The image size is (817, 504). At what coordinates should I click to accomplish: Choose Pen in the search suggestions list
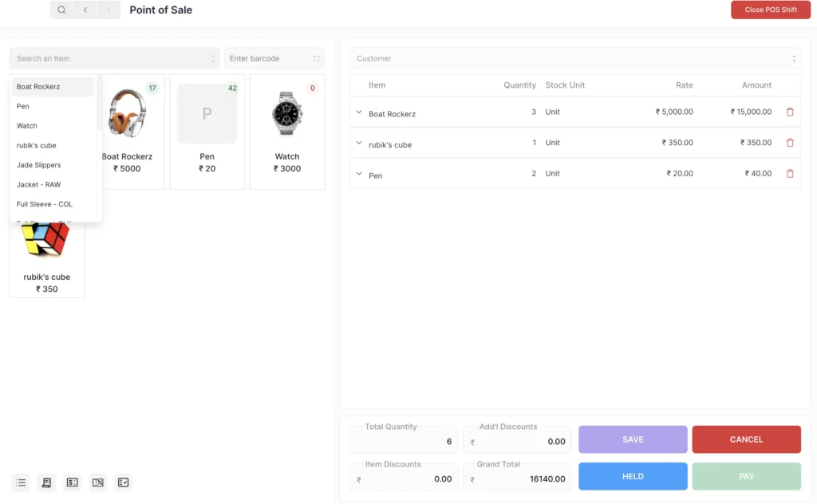tap(53, 106)
